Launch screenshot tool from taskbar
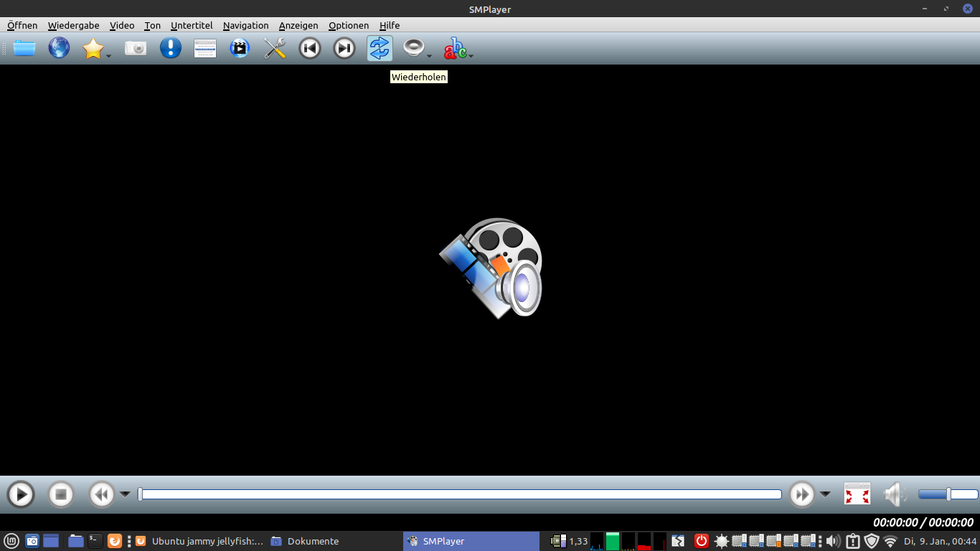The width and height of the screenshot is (980, 551). click(32, 541)
